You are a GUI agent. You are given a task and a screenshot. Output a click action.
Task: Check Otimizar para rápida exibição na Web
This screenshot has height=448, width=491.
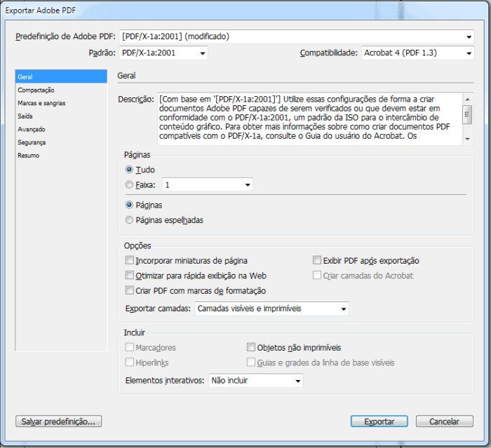[x=129, y=276]
